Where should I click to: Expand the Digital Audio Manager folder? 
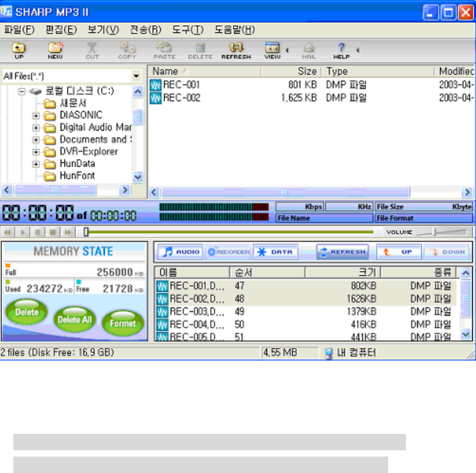(36, 128)
